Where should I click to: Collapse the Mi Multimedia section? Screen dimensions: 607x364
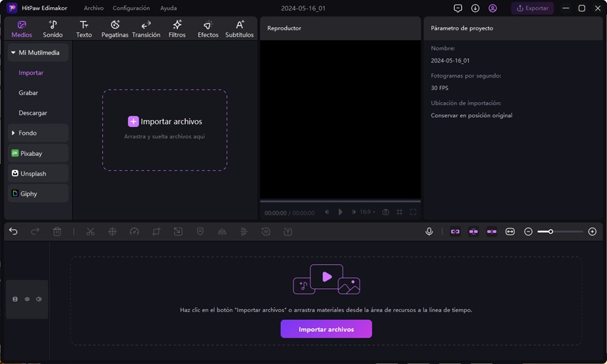pos(13,53)
